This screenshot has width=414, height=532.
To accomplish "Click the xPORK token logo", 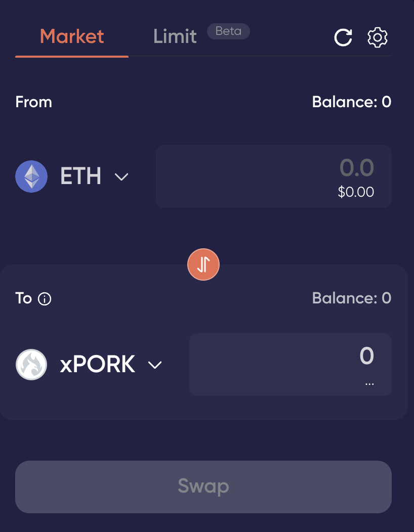I will pyautogui.click(x=31, y=365).
